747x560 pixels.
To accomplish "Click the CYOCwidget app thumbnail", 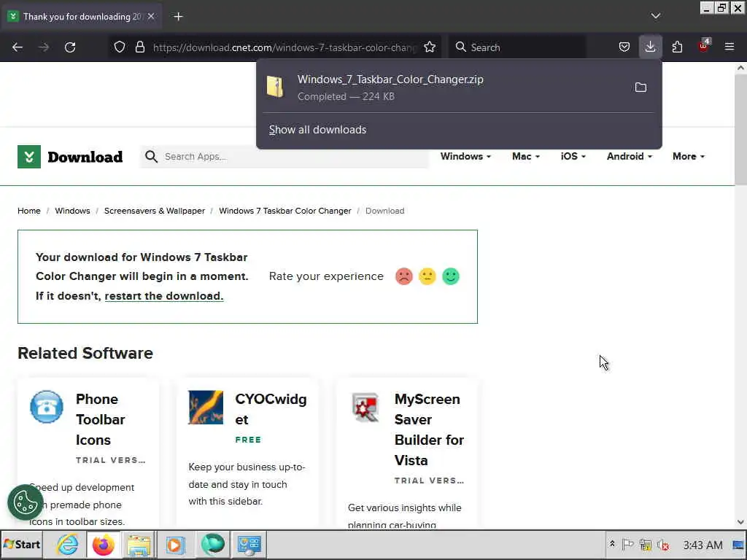I will pos(206,407).
